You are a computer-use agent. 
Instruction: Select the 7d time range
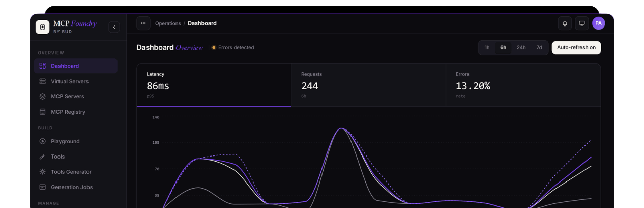pos(539,47)
